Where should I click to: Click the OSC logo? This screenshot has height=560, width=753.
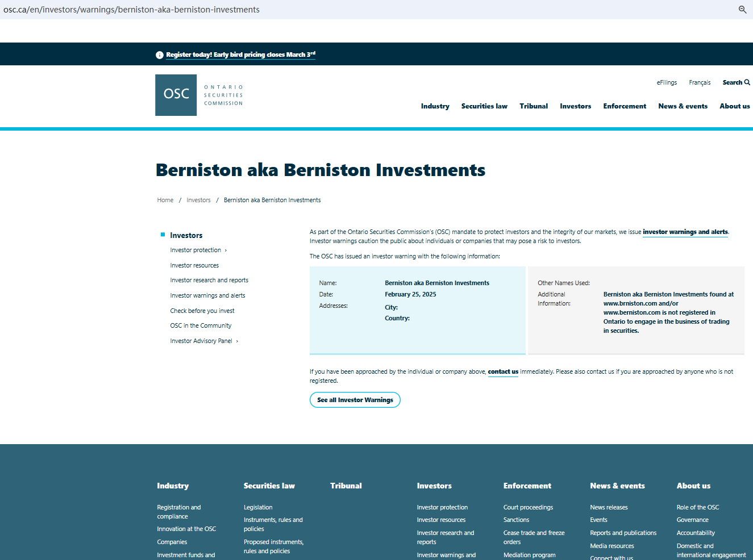coord(199,95)
